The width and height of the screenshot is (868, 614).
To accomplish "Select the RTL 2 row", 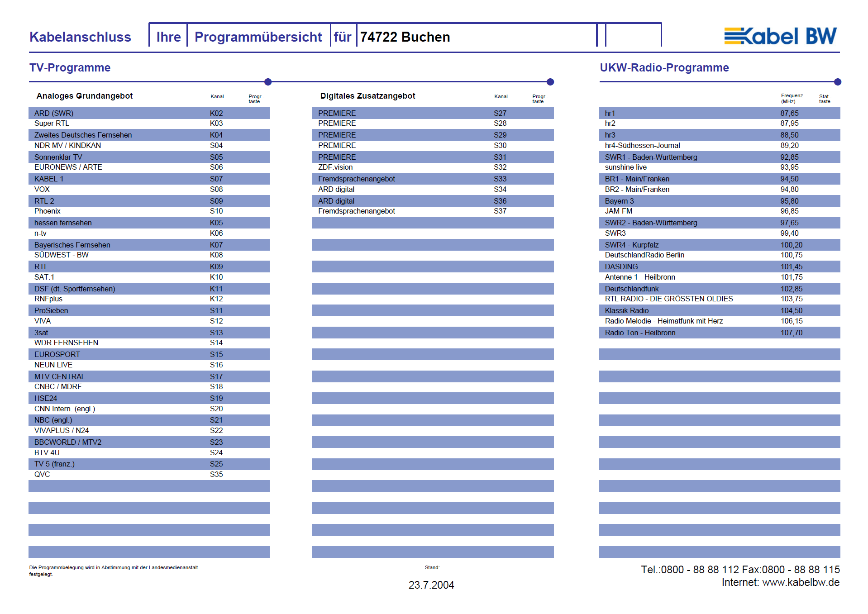I will click(x=149, y=201).
